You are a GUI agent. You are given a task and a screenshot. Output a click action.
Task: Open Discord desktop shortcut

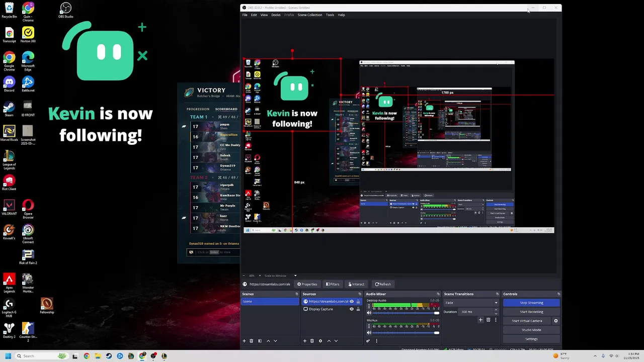coord(9,84)
